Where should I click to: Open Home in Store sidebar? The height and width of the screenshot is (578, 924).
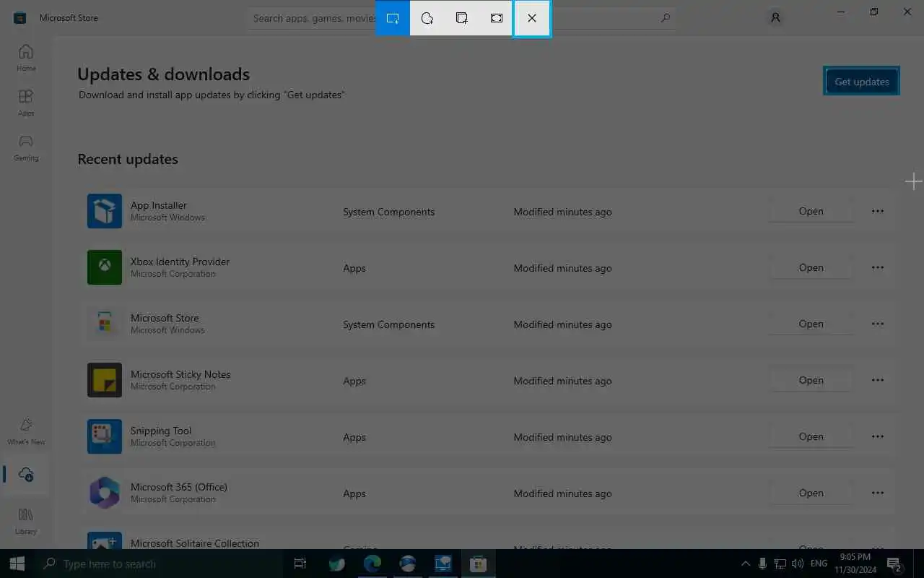26,58
